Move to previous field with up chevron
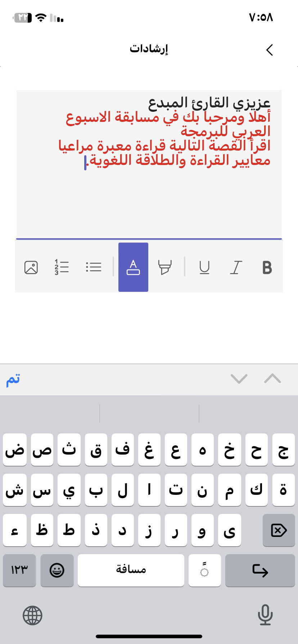Image resolution: width=298 pixels, height=644 pixels. 272,378
